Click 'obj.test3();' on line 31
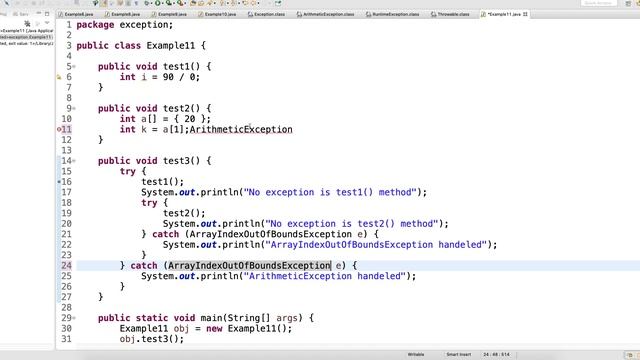Screen dimensions: 640x360 tap(152, 339)
